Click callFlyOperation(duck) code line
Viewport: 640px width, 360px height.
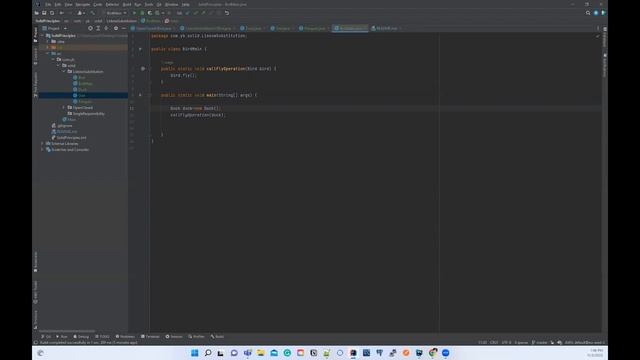tap(198, 115)
